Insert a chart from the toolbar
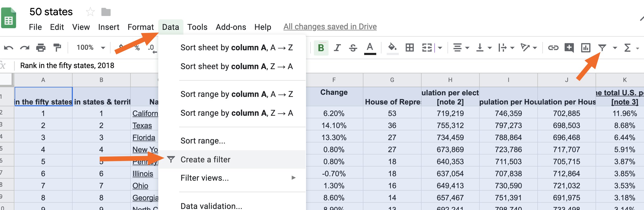Viewport: 644px width, 210px height. pos(585,48)
